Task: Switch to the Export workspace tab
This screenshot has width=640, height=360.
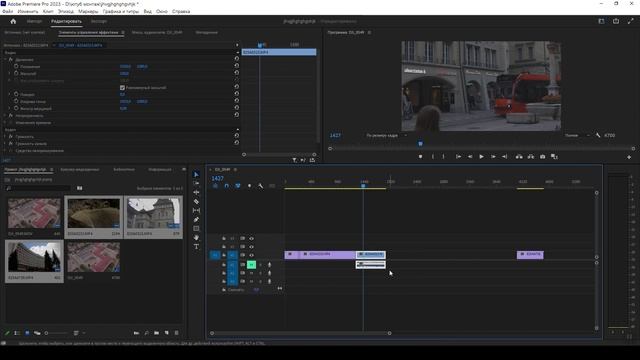Action: tap(99, 21)
